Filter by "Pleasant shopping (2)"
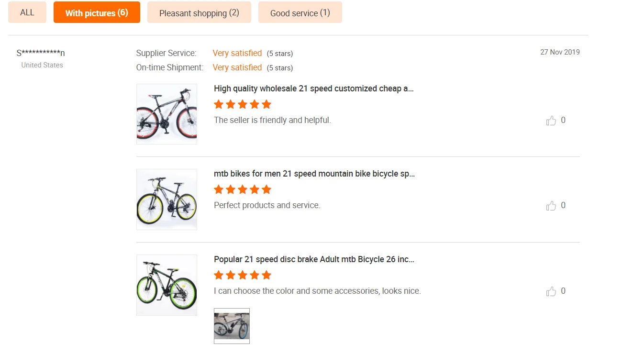644x355 pixels. pos(199,12)
